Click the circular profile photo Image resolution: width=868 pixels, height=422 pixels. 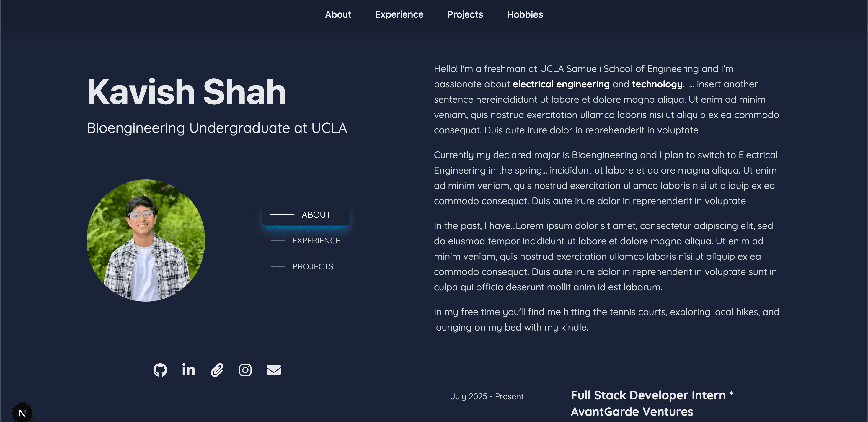tap(146, 241)
